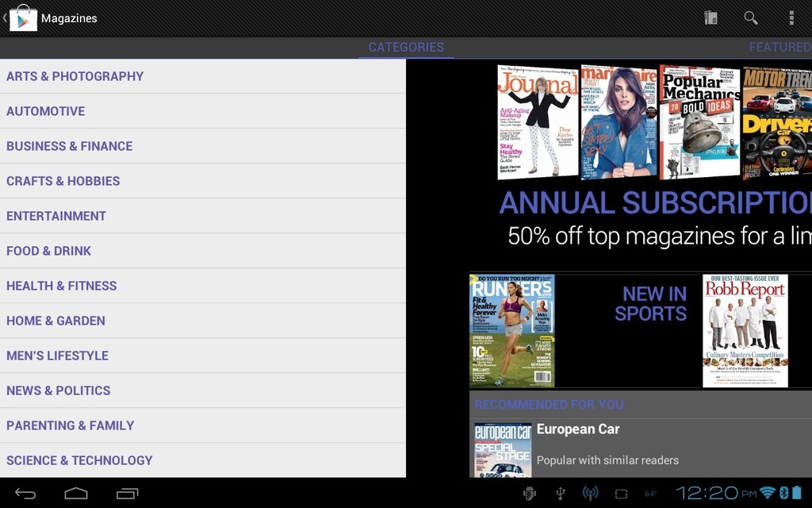Tap the search magnifier icon

tap(750, 18)
